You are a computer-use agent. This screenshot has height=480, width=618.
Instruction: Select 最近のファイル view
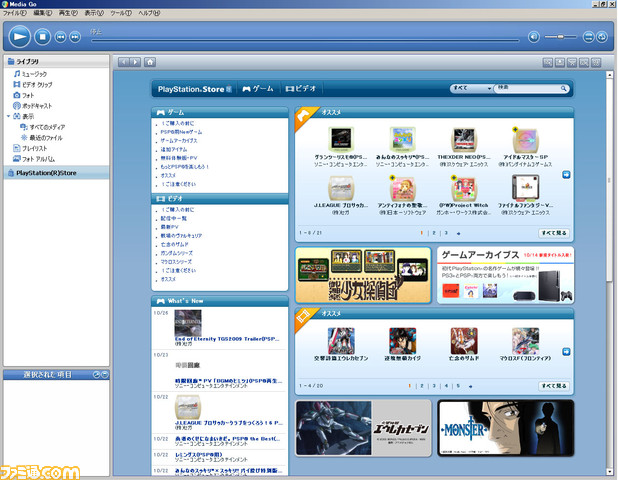click(41, 138)
